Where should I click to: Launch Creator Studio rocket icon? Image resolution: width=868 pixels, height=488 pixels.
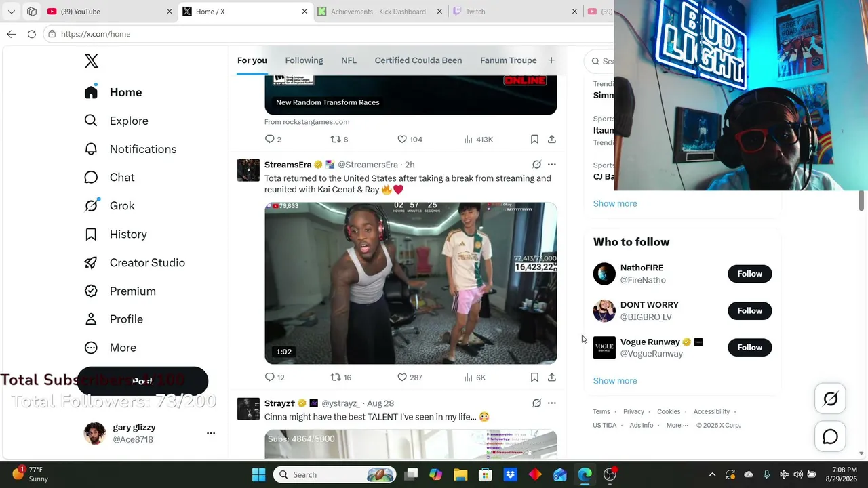click(91, 263)
